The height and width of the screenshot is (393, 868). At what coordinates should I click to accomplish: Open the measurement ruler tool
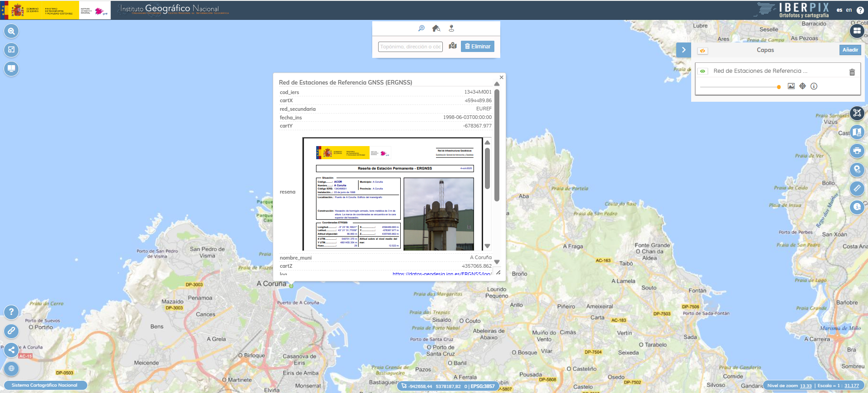tap(857, 189)
